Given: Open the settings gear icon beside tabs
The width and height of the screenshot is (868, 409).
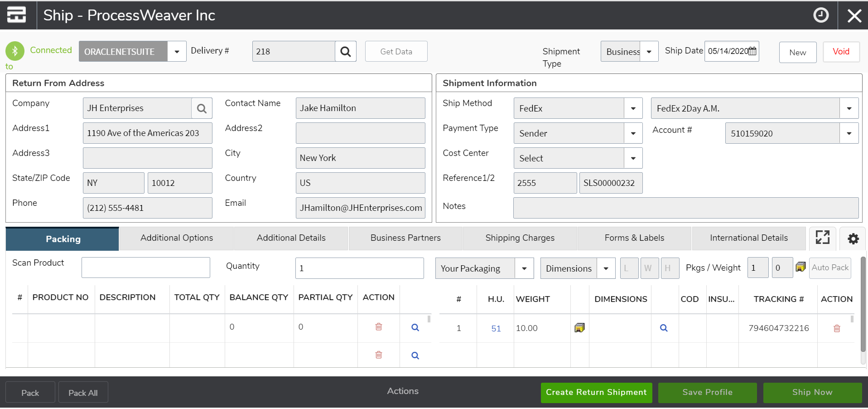Looking at the screenshot, I should coord(853,239).
